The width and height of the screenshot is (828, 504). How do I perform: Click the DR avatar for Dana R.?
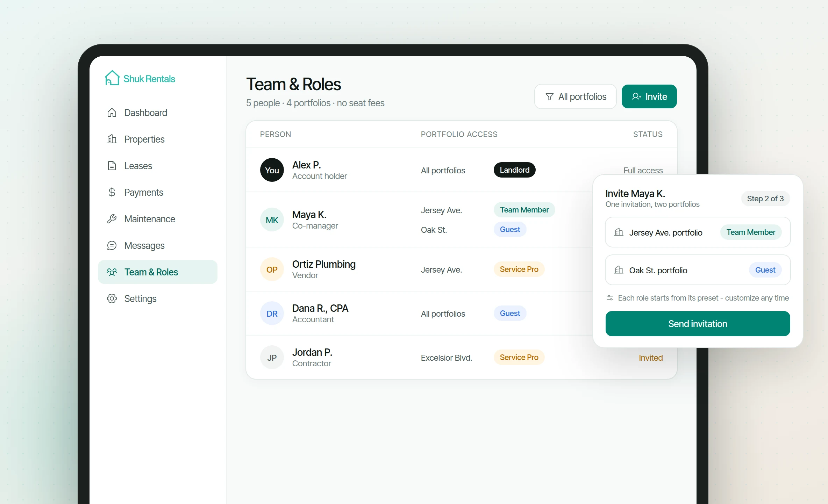[272, 313]
